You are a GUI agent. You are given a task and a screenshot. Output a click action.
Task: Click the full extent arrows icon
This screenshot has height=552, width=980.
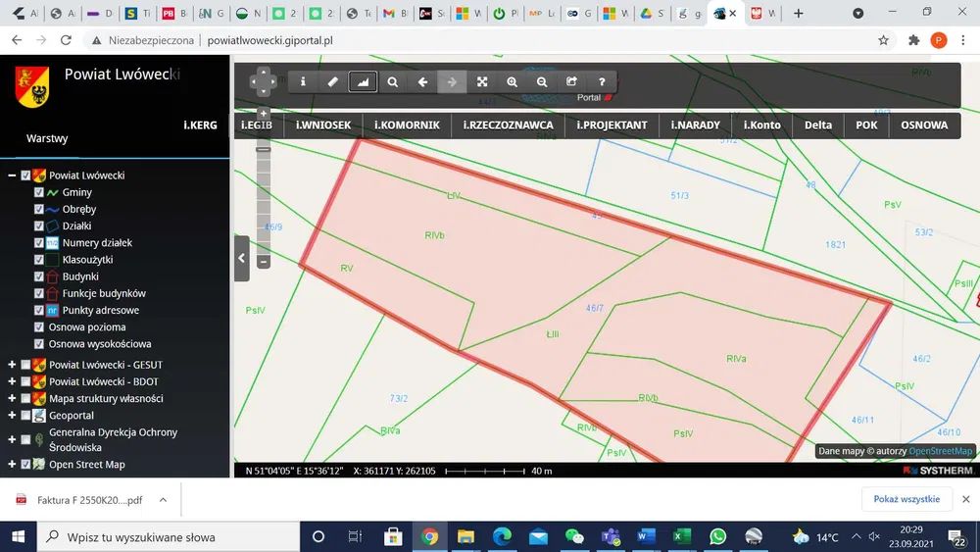tap(482, 82)
